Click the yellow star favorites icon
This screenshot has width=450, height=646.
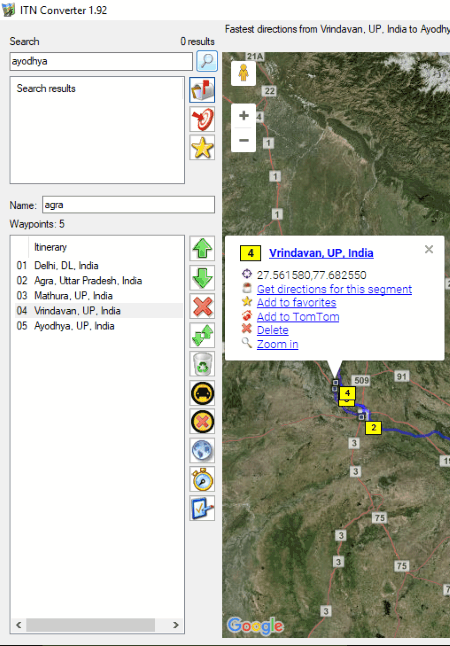pyautogui.click(x=202, y=147)
